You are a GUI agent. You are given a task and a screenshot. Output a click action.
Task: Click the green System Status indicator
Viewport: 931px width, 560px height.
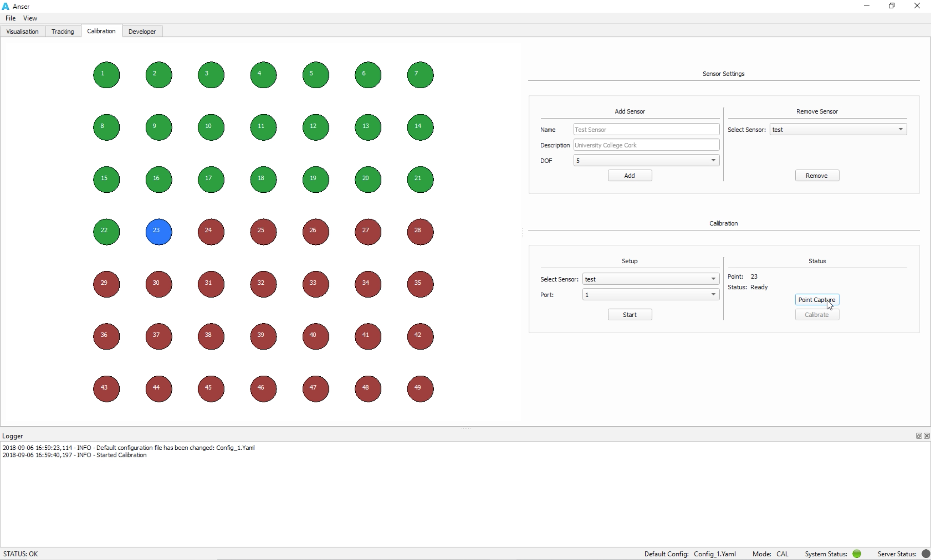[x=857, y=553]
